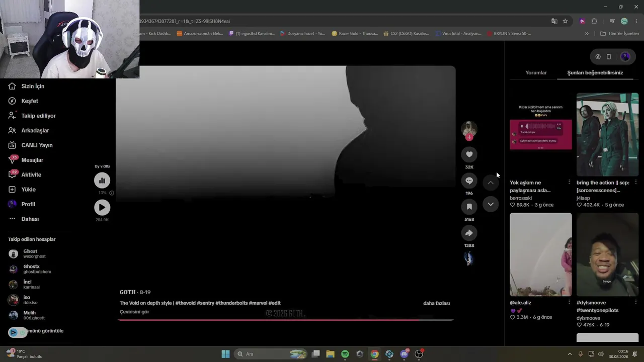Open profile avatar menu in header
Viewport: 644px width, 362px height.
coord(625,57)
